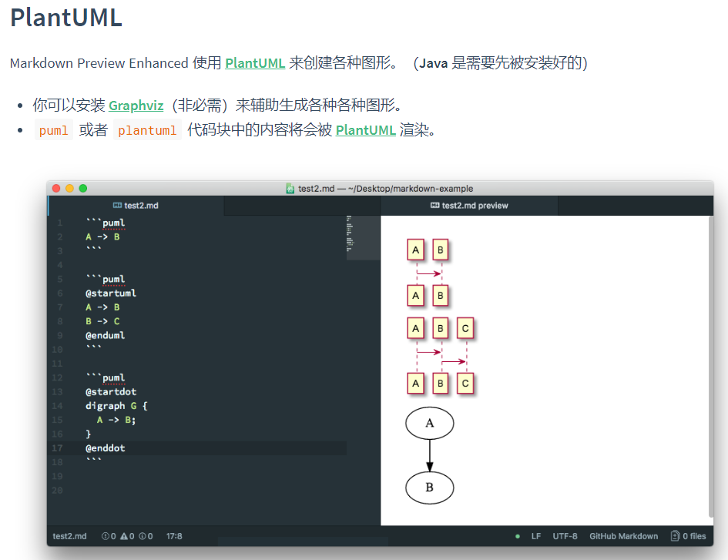Click the red close window button
This screenshot has height=560, width=728.
pos(56,188)
